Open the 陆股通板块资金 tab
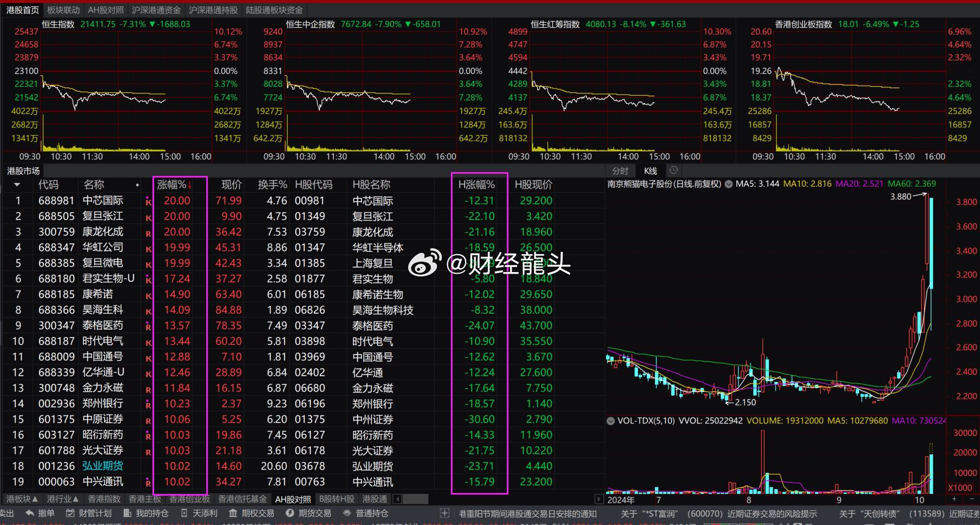980x525 pixels. (275, 10)
